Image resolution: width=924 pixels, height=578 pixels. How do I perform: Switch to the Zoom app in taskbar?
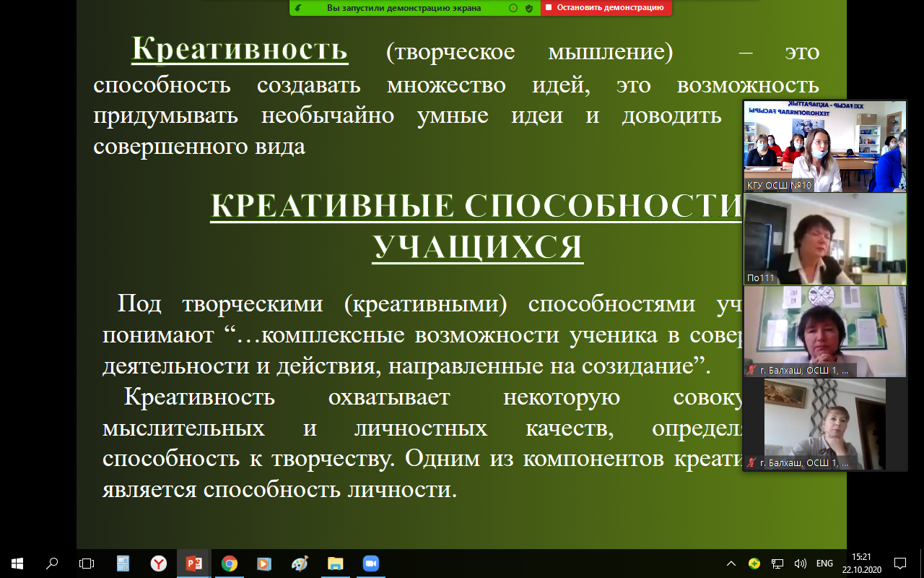(370, 564)
